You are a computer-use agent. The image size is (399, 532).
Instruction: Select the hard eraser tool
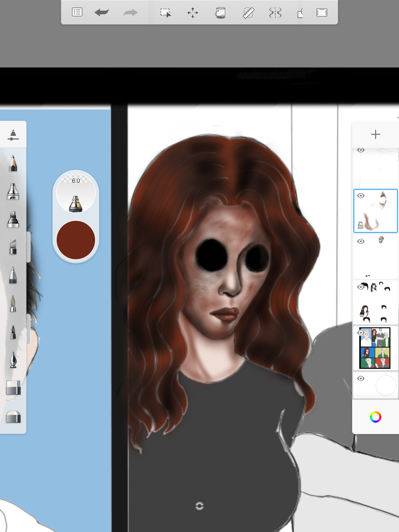coord(13,388)
